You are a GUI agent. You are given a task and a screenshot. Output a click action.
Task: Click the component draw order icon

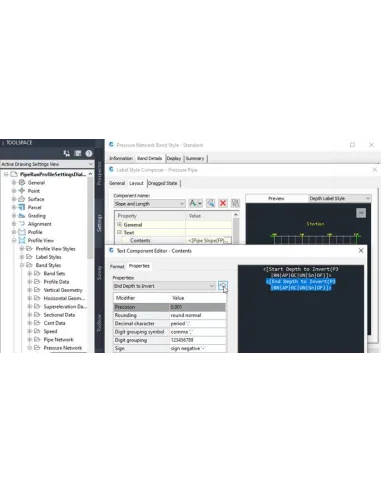coord(235,203)
